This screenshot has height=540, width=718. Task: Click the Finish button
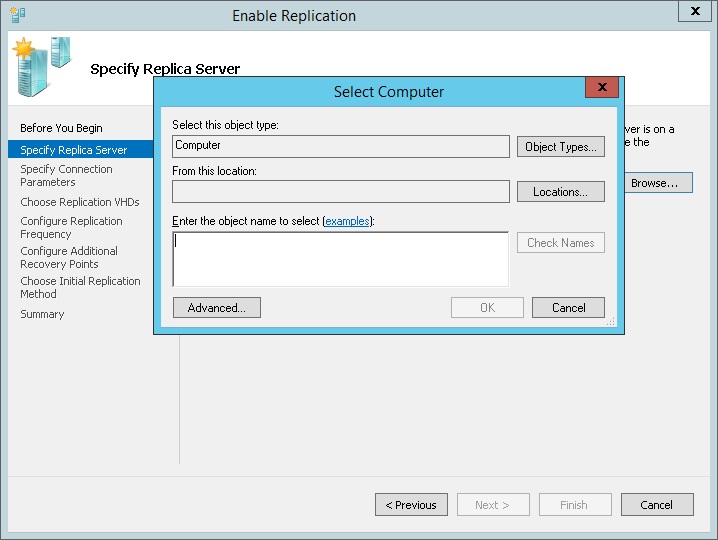(x=575, y=505)
